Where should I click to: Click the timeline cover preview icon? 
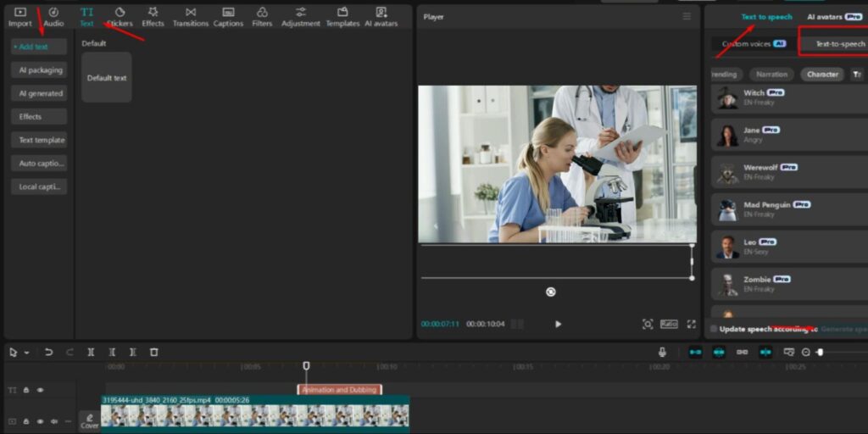point(789,352)
